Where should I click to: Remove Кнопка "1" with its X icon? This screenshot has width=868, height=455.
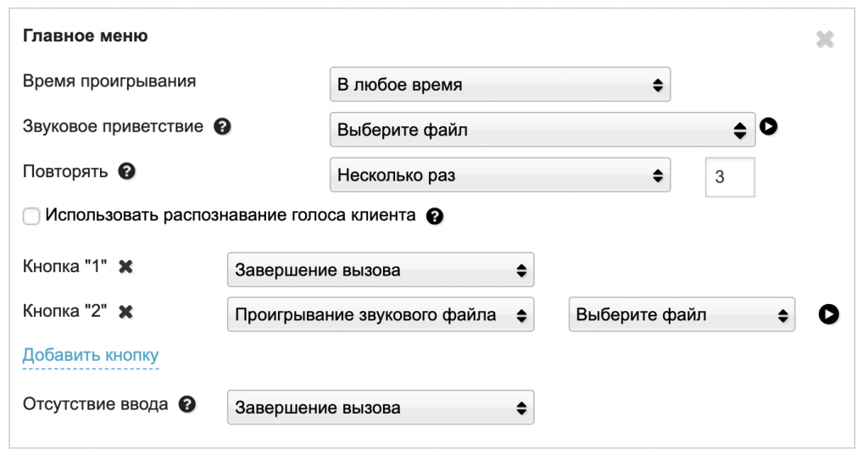pyautogui.click(x=125, y=266)
